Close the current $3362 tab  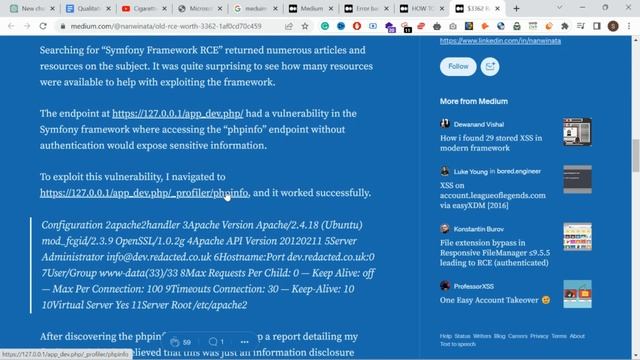click(x=498, y=9)
